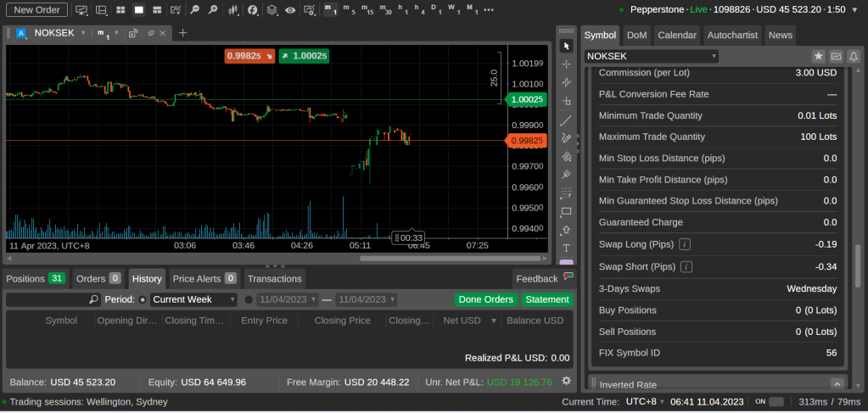Select the text annotation tool
The height and width of the screenshot is (413, 868).
coord(566,248)
